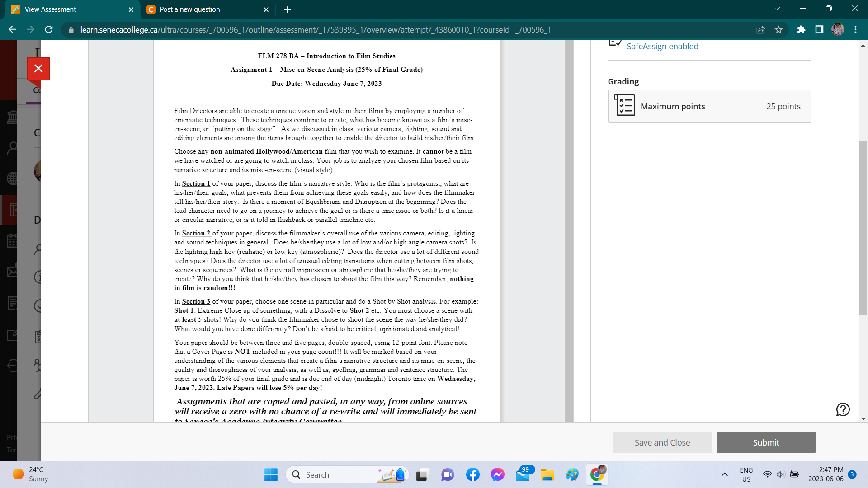
Task: Share this page via share icon
Action: point(760,30)
